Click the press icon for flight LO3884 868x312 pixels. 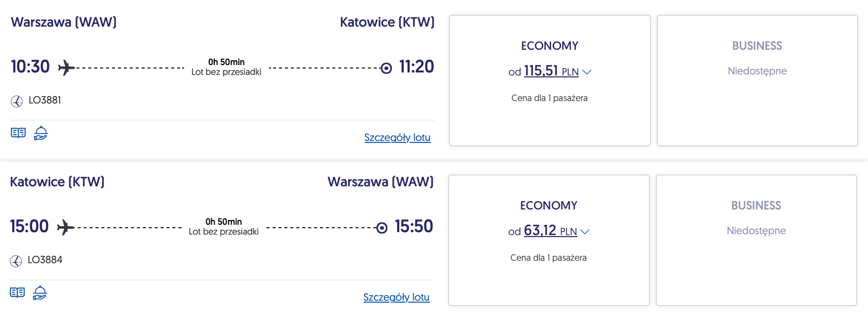[x=17, y=293]
